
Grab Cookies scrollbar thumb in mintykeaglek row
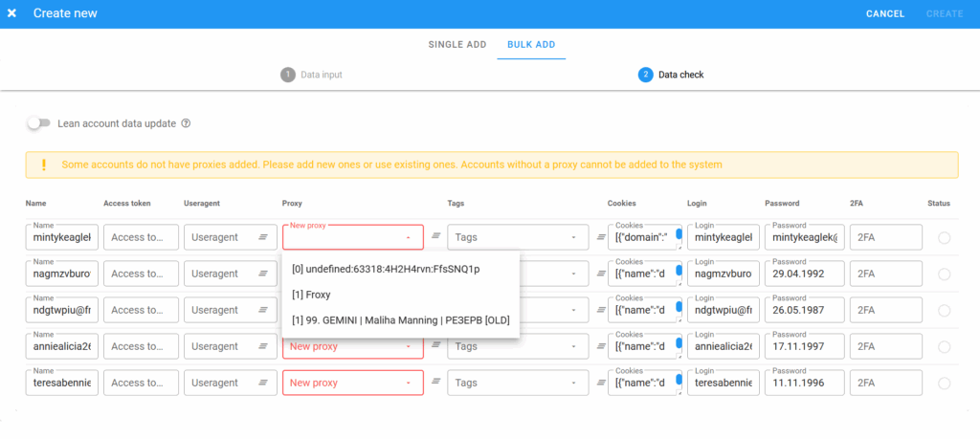(679, 234)
